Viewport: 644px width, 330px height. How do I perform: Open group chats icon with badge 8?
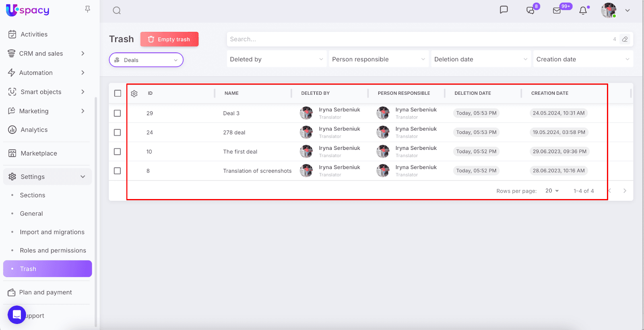(x=531, y=10)
